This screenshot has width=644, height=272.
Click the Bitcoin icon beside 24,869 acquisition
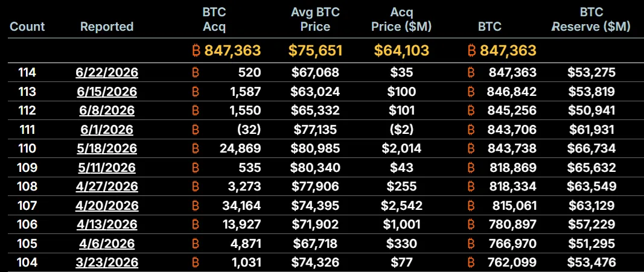click(x=196, y=148)
